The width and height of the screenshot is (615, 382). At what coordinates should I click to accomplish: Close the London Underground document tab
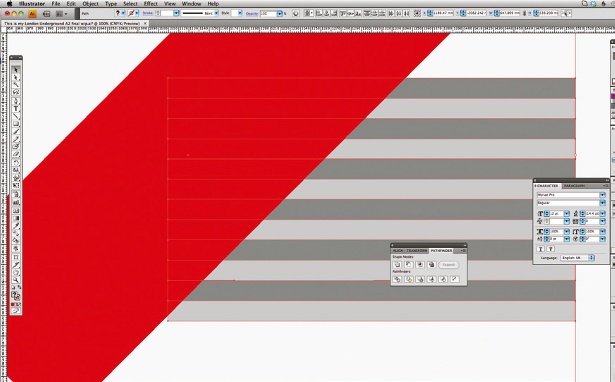[x=145, y=23]
